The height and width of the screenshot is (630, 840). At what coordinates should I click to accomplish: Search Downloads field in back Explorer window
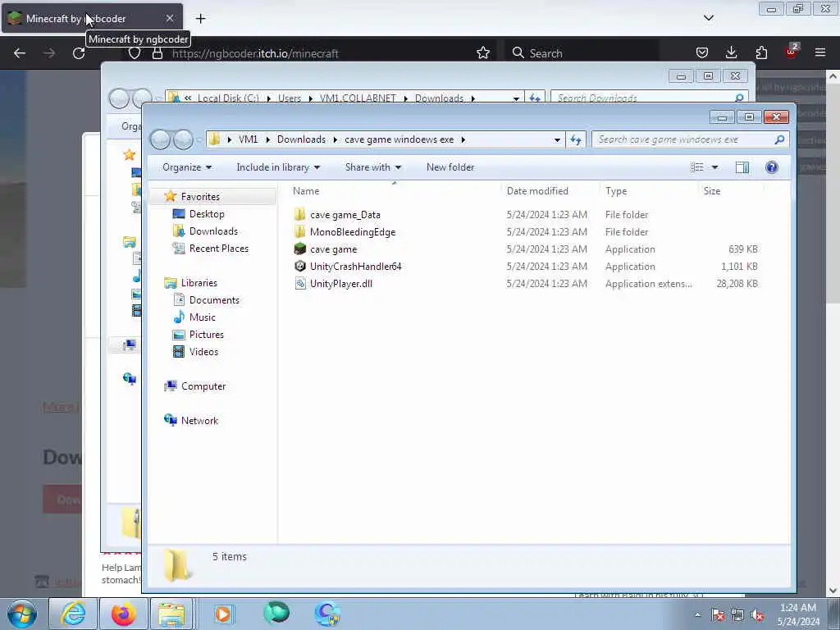[x=649, y=98]
